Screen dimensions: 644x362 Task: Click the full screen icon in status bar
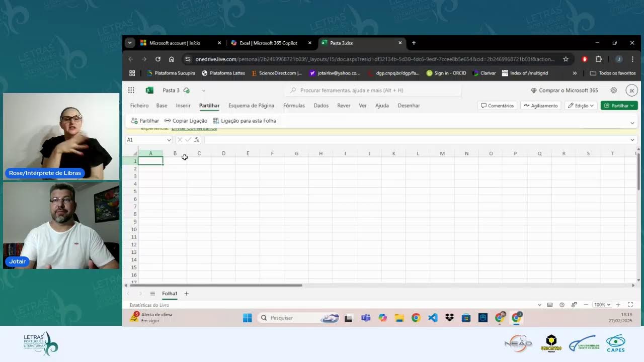click(x=630, y=305)
